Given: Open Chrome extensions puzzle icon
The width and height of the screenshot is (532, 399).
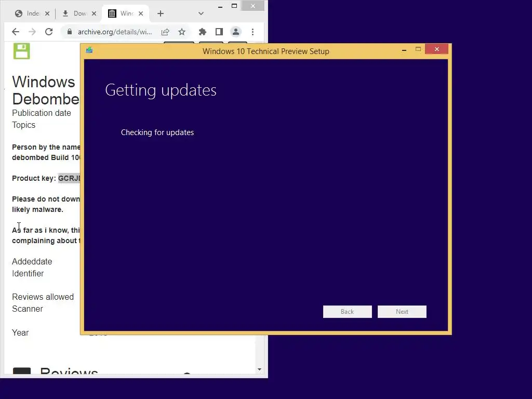Looking at the screenshot, I should tap(203, 32).
